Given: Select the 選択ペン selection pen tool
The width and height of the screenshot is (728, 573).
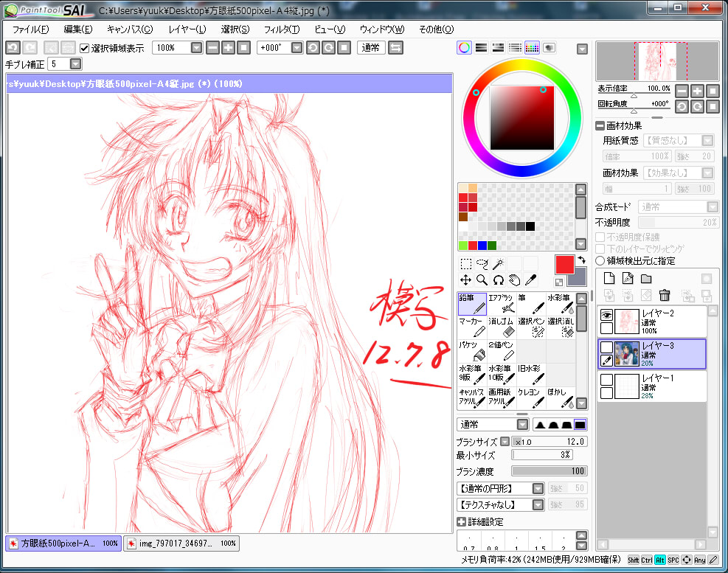Looking at the screenshot, I should coord(530,328).
